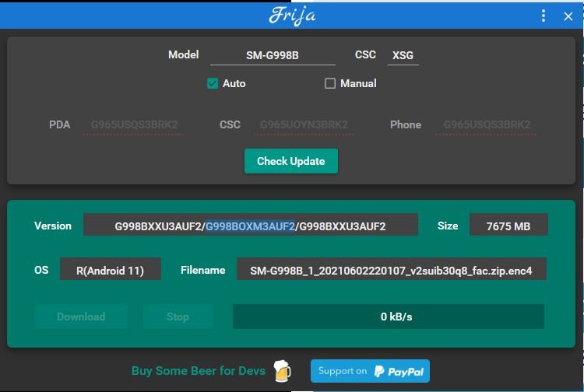Close the Frija window
Screen dimensions: 584x392
click(x=568, y=16)
